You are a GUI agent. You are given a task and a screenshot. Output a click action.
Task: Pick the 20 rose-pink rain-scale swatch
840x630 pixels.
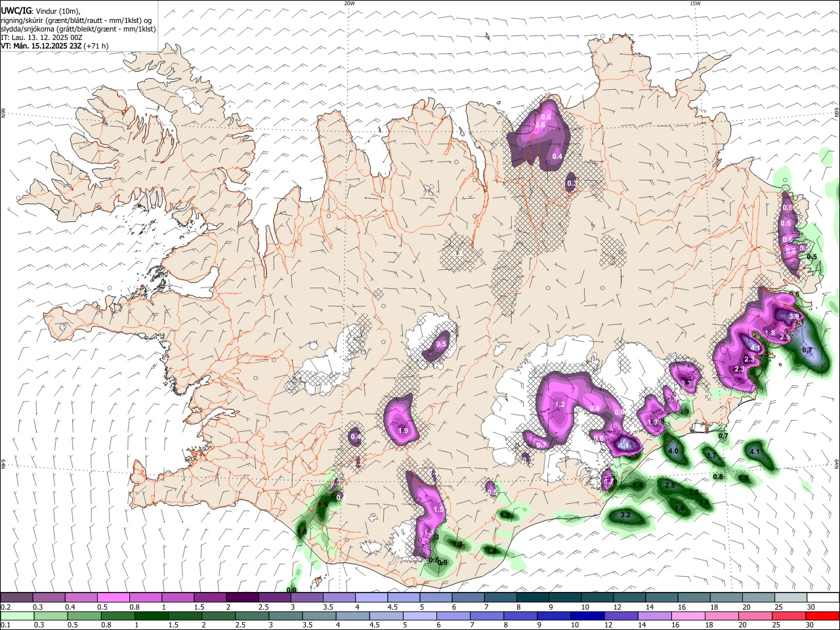(x=757, y=616)
